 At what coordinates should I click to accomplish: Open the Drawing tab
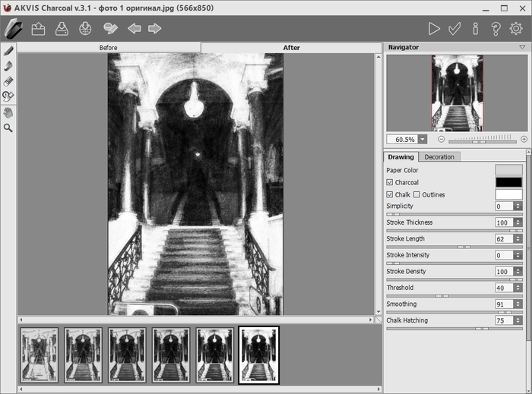click(401, 157)
